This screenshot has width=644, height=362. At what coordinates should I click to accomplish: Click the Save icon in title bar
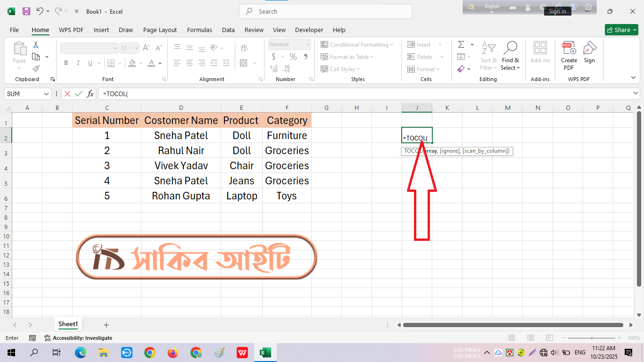26,11
